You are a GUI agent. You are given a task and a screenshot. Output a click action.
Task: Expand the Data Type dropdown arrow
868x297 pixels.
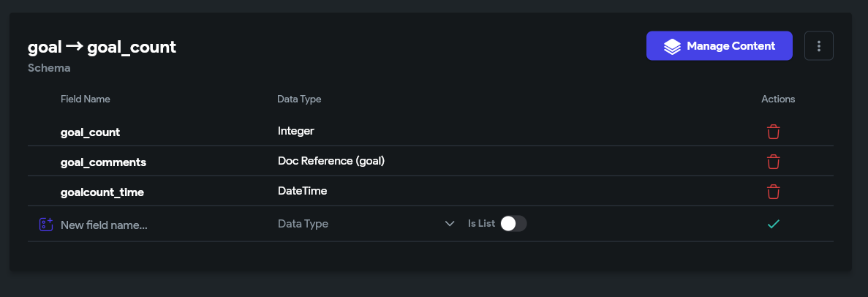pos(450,224)
